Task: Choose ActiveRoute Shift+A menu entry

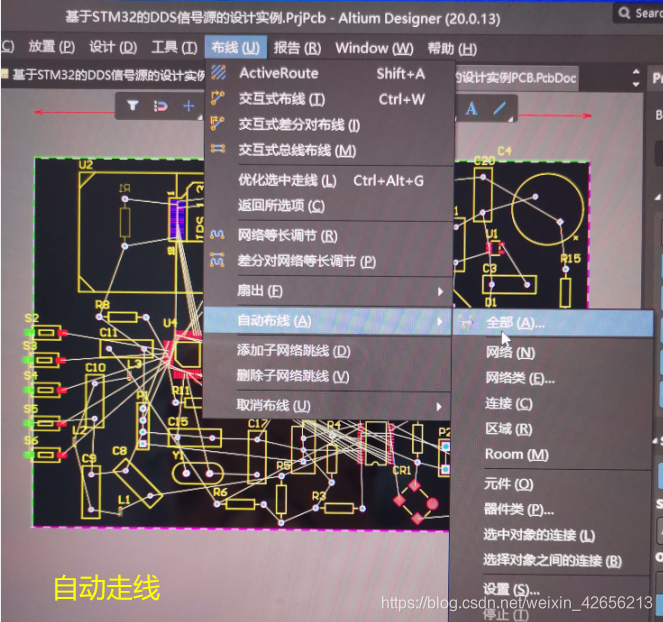Action: [330, 73]
